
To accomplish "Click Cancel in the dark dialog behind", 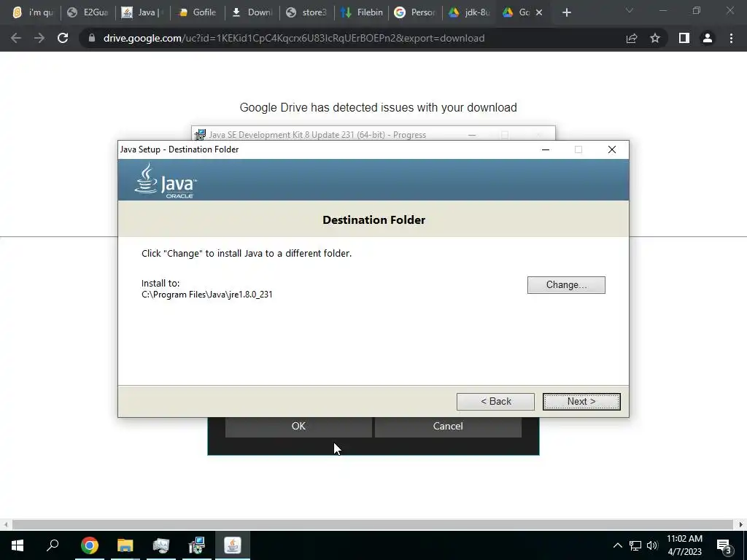I will pos(448,426).
